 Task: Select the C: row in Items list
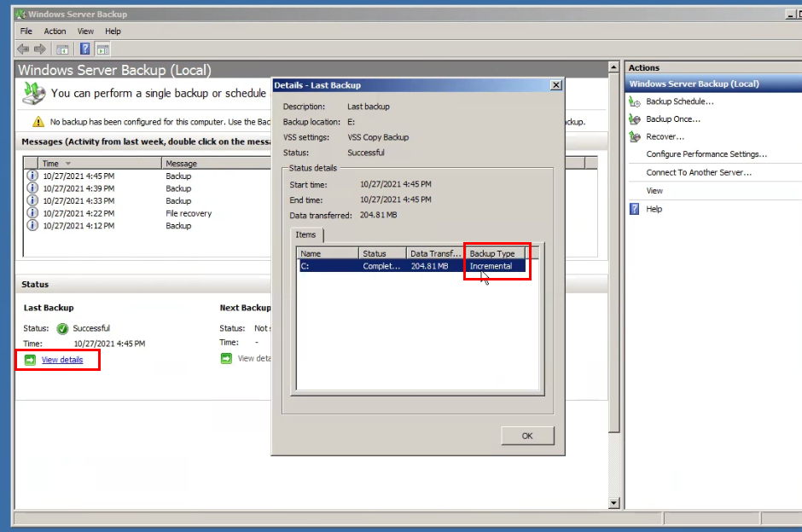pyautogui.click(x=411, y=266)
